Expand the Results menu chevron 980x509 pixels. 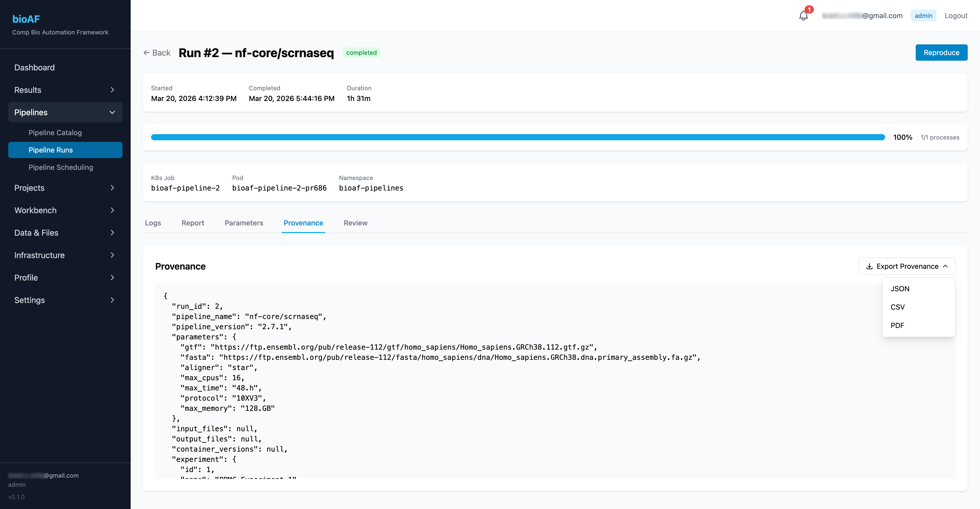point(112,90)
